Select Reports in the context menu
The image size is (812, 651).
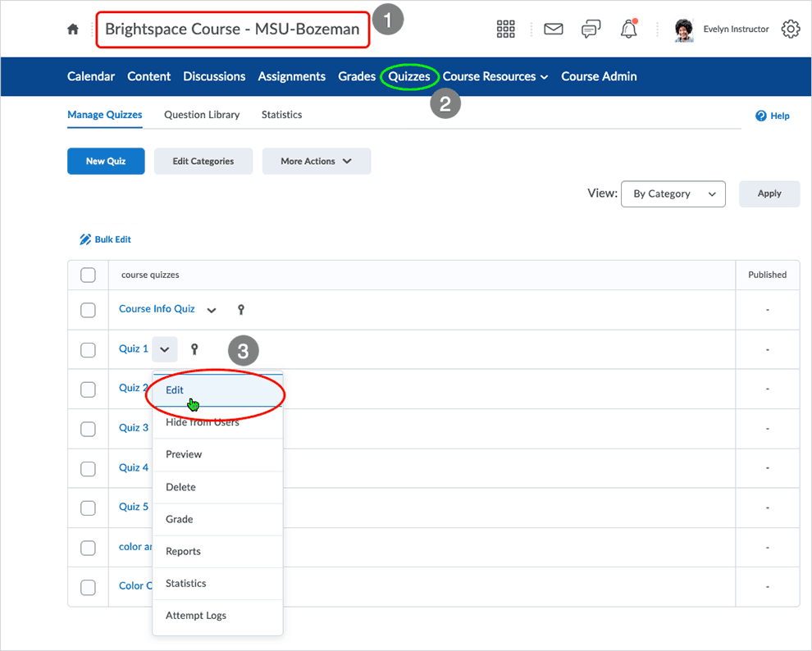[217, 551]
